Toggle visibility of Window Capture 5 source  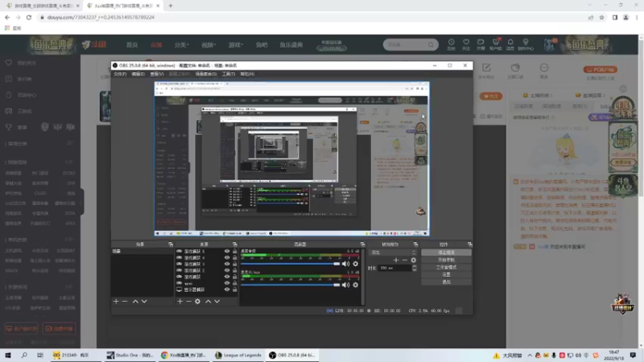click(227, 251)
